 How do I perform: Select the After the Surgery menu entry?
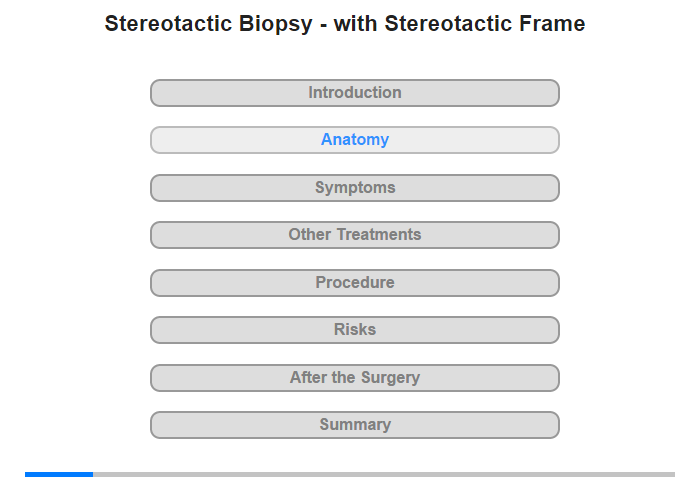tap(354, 378)
